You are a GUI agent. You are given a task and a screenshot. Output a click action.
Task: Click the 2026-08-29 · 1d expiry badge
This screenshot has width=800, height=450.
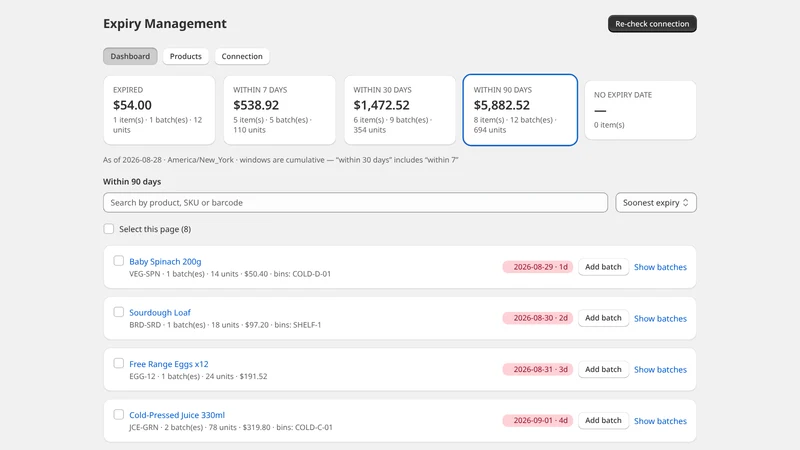point(538,267)
